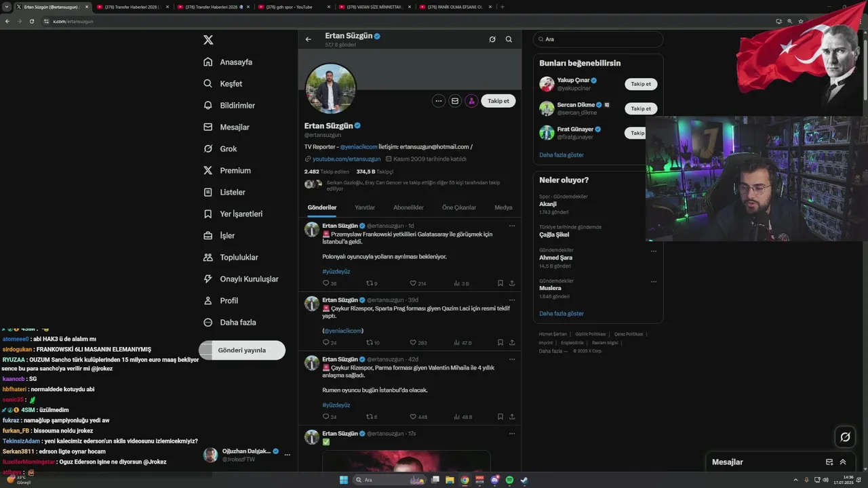Switch to the Abonelikler tab
Image resolution: width=868 pixels, height=488 pixels.
pos(408,207)
